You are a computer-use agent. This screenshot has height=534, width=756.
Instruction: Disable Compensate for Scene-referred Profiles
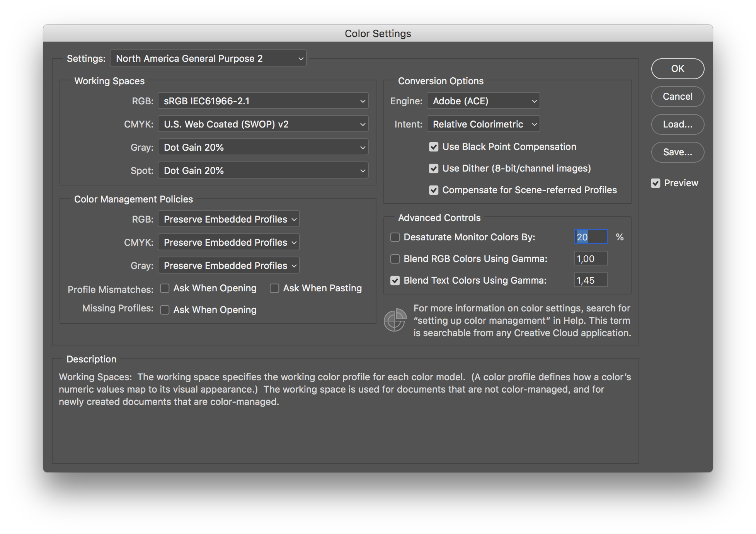point(434,190)
